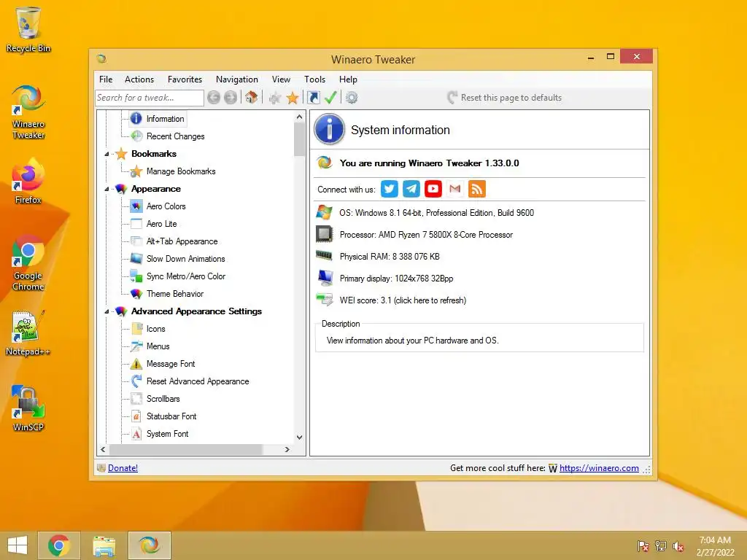Collapse the Appearance tree node
This screenshot has width=747, height=560.
coord(107,189)
